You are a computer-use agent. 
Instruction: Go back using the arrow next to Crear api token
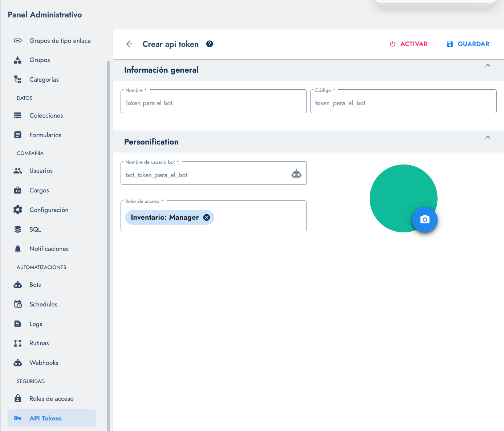[x=129, y=44]
